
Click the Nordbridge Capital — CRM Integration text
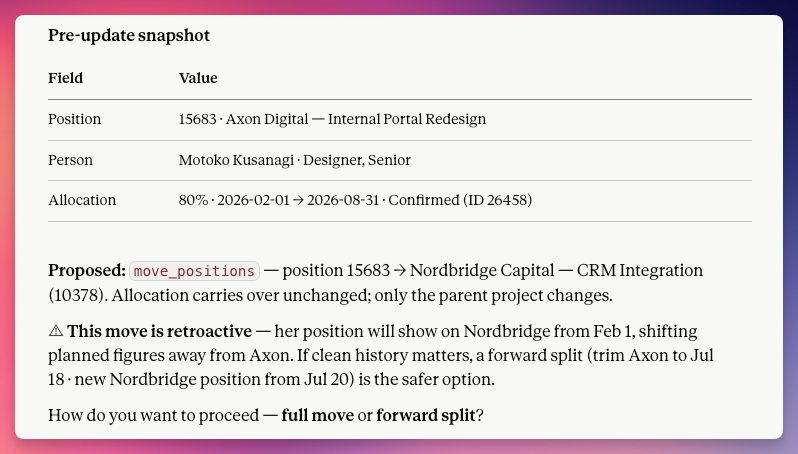(556, 270)
